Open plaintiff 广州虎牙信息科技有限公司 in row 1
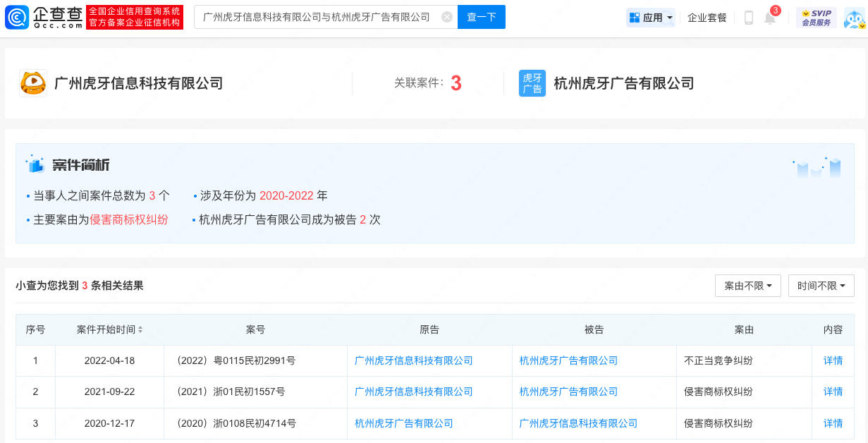The image size is (868, 443). point(414,360)
